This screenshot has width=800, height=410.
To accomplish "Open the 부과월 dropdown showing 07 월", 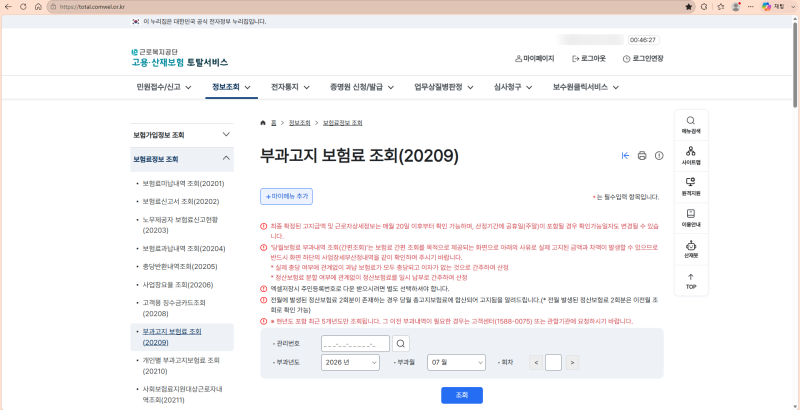I will (x=456, y=363).
